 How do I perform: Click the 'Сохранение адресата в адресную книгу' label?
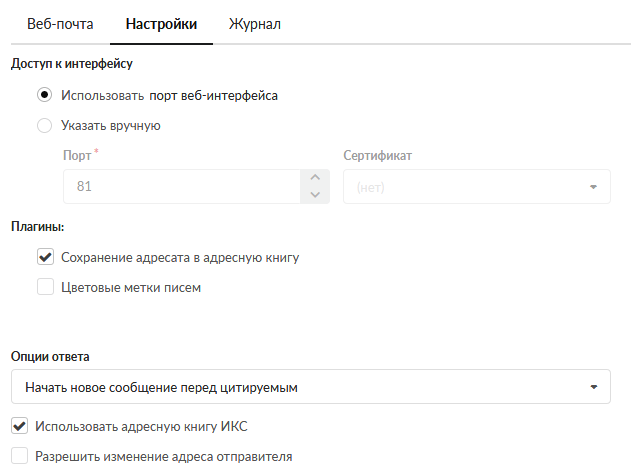[x=180, y=257]
